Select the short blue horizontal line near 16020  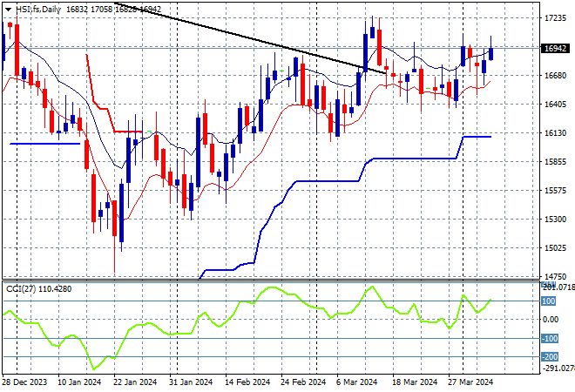(x=44, y=144)
